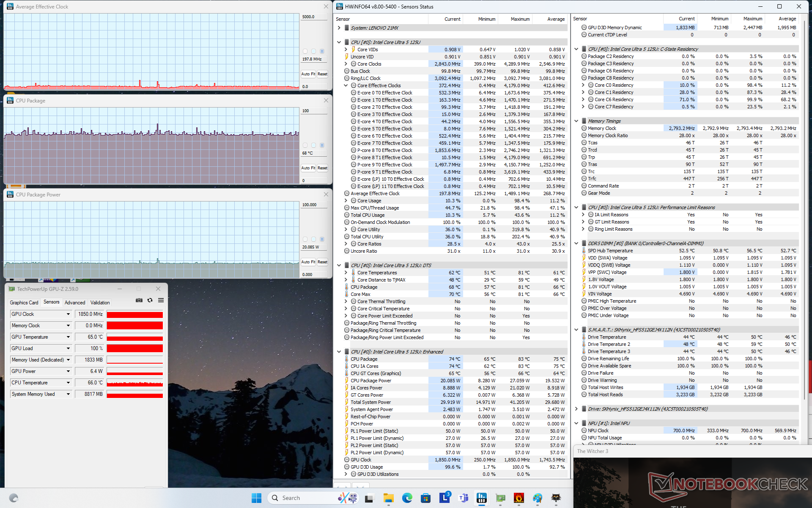Open Microsoft Teams from taskbar
Image resolution: width=812 pixels, height=508 pixels.
(x=464, y=498)
